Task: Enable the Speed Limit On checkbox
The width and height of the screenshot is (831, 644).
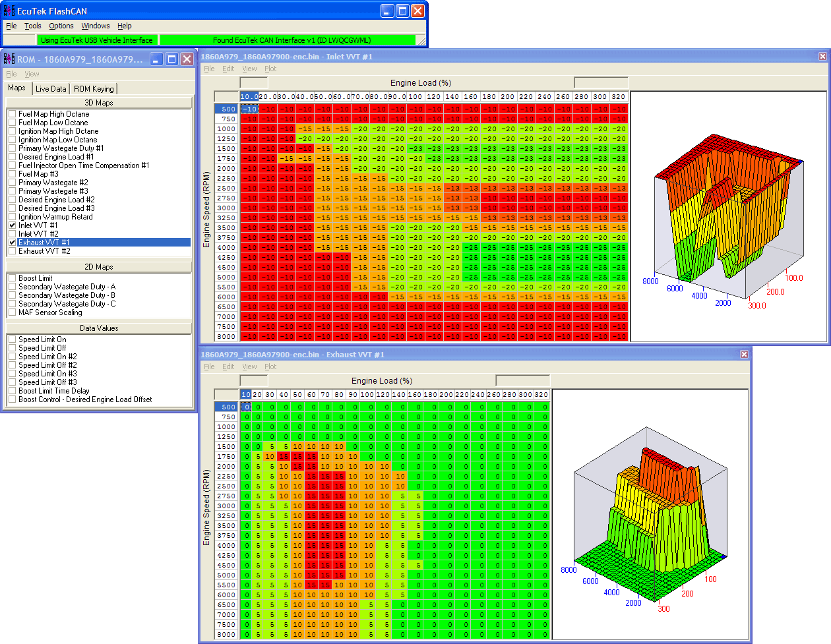Action: click(x=13, y=339)
